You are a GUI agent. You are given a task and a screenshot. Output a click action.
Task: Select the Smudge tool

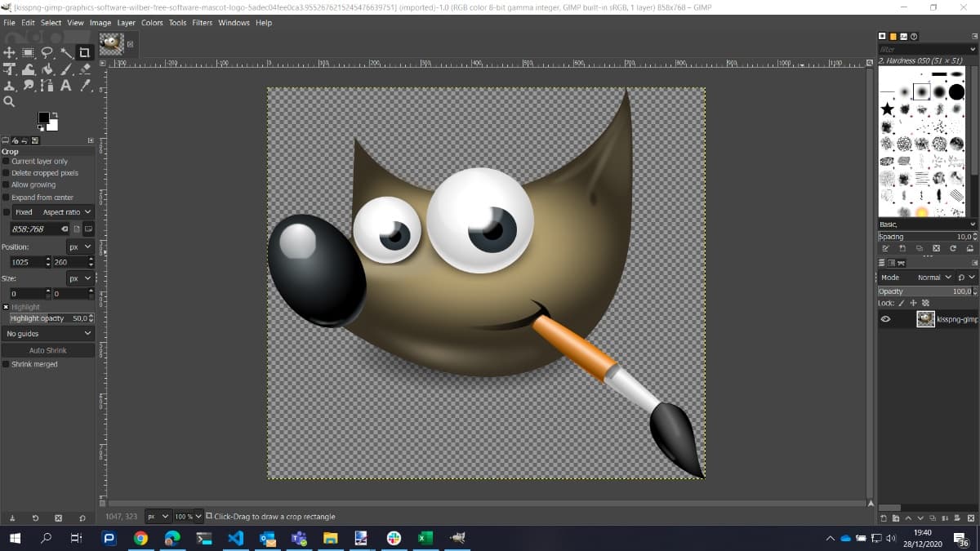tap(29, 86)
